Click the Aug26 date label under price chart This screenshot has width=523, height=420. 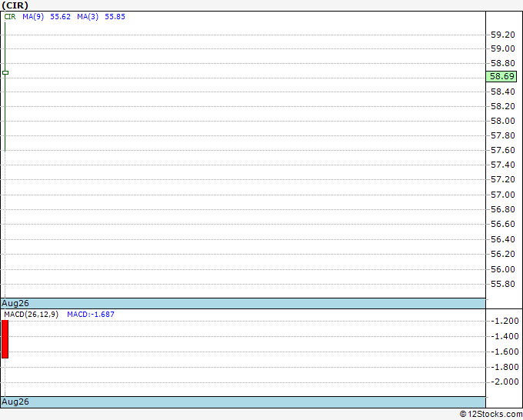point(15,304)
